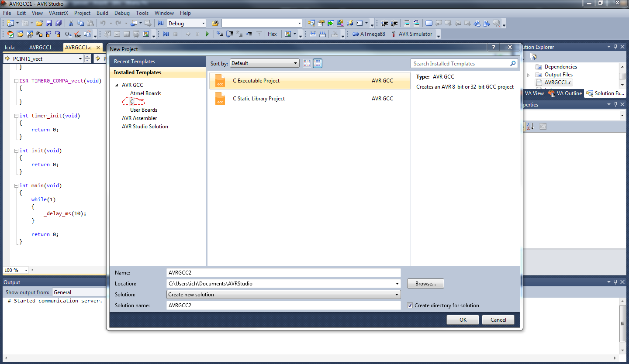Click the ATmega88 device chip button

click(x=369, y=34)
